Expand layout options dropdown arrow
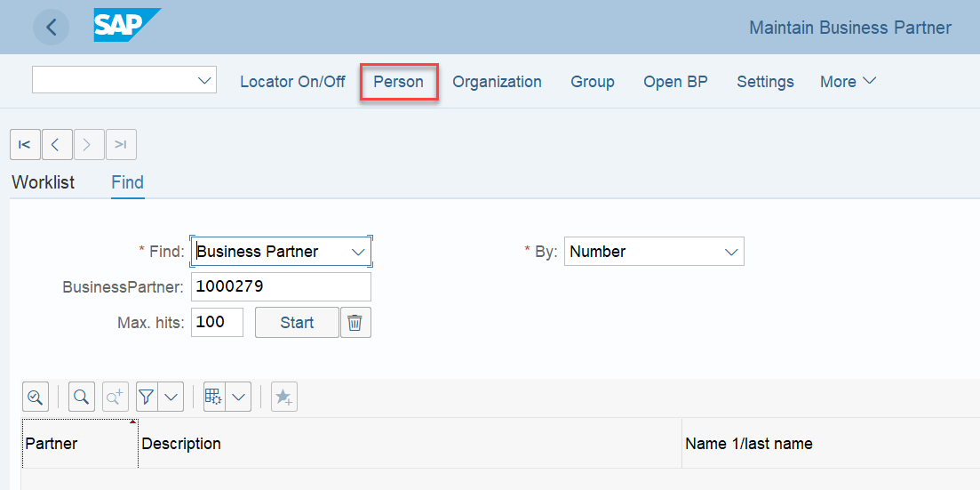 [239, 397]
